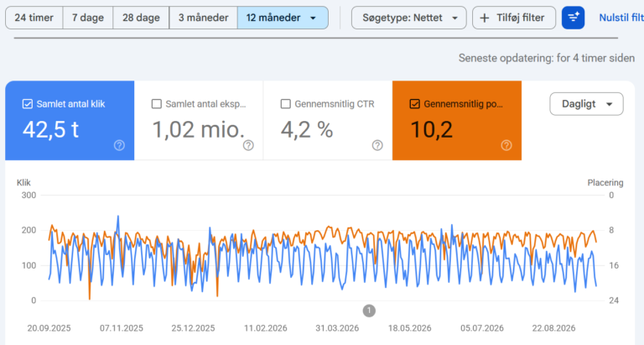Click the Tilføj filter button
The width and height of the screenshot is (644, 345).
click(514, 18)
